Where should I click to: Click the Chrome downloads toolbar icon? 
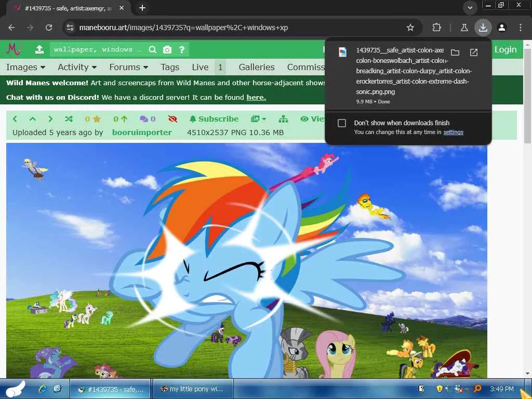483,28
